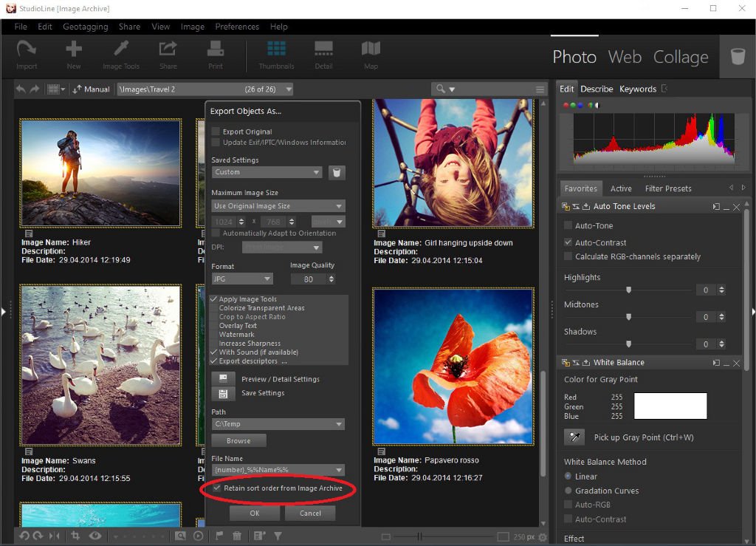Image resolution: width=756 pixels, height=546 pixels.
Task: Switch to the Filter Presets tab
Action: click(x=667, y=188)
